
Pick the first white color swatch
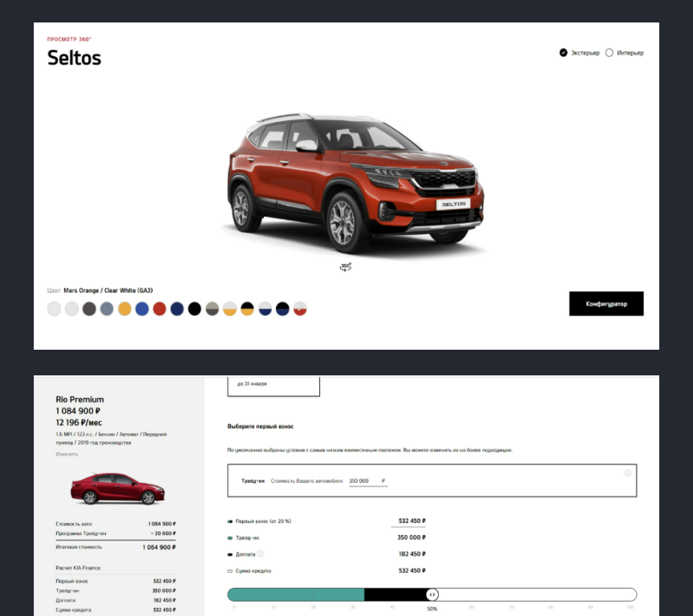click(54, 309)
